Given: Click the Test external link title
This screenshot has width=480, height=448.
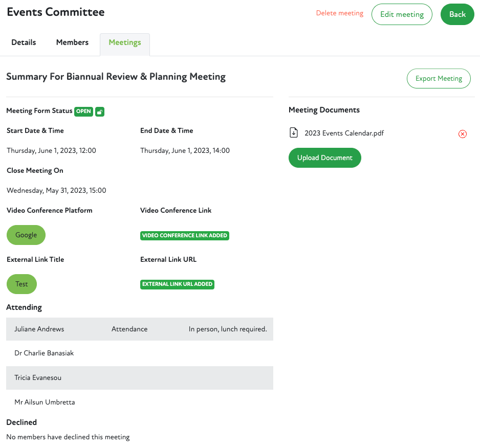Looking at the screenshot, I should coord(21,284).
